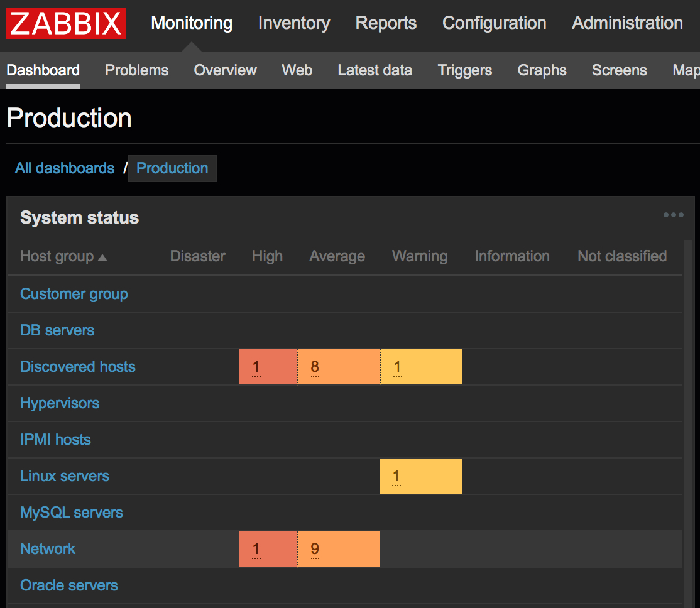Select Production dashboard breadcrumb
The width and height of the screenshot is (700, 608).
tap(172, 168)
